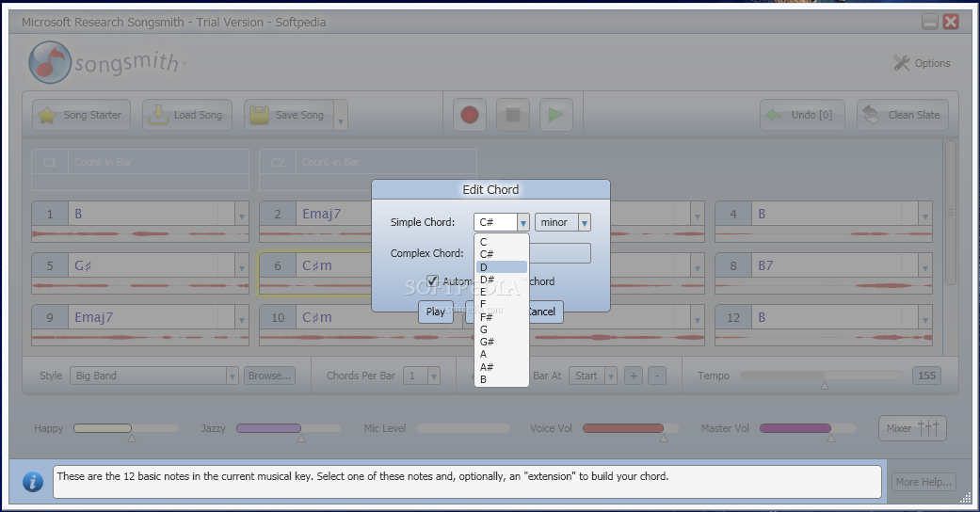Click the Mic Level meter

coord(463,428)
